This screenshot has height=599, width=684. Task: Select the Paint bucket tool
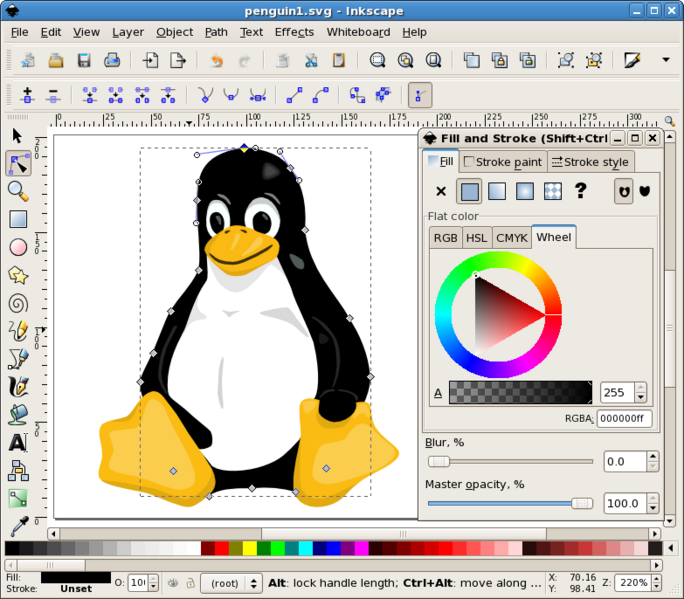(18, 414)
